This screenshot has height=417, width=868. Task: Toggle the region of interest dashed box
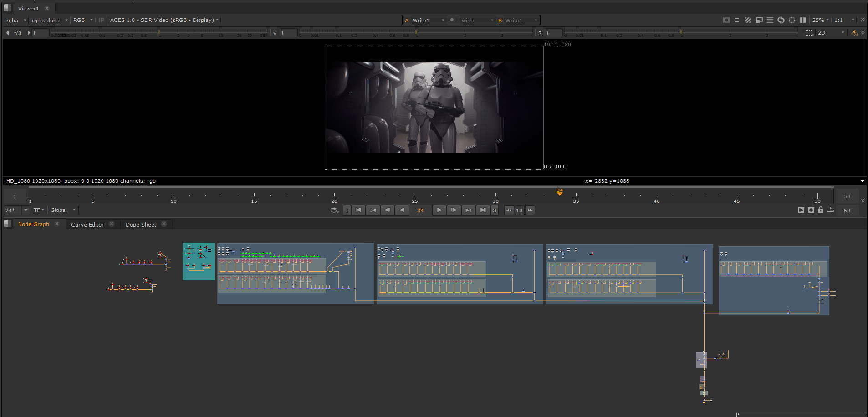[809, 33]
